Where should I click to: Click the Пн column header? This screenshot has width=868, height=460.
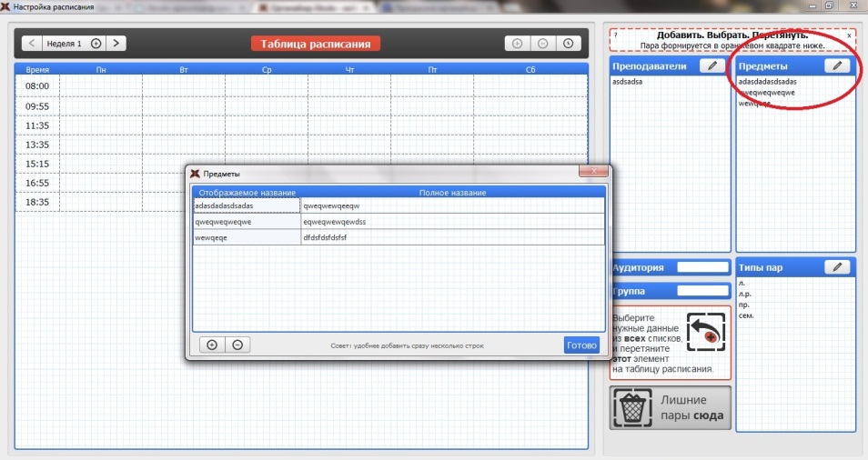click(x=101, y=70)
